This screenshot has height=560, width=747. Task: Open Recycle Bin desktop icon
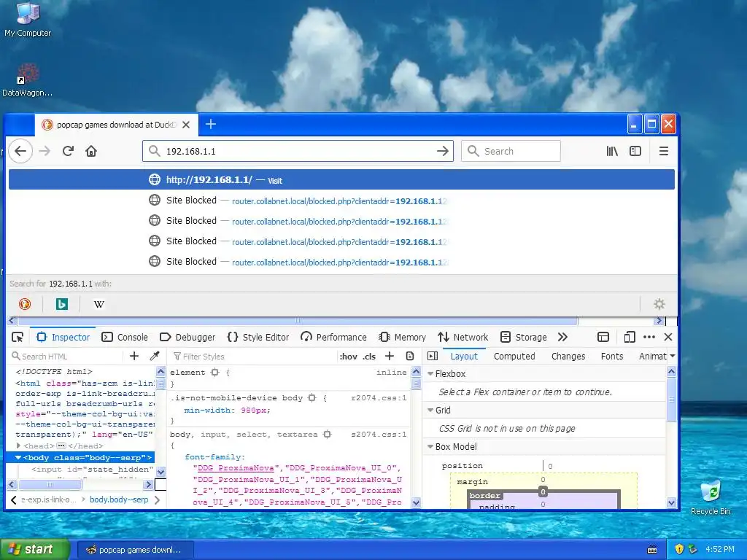(711, 497)
